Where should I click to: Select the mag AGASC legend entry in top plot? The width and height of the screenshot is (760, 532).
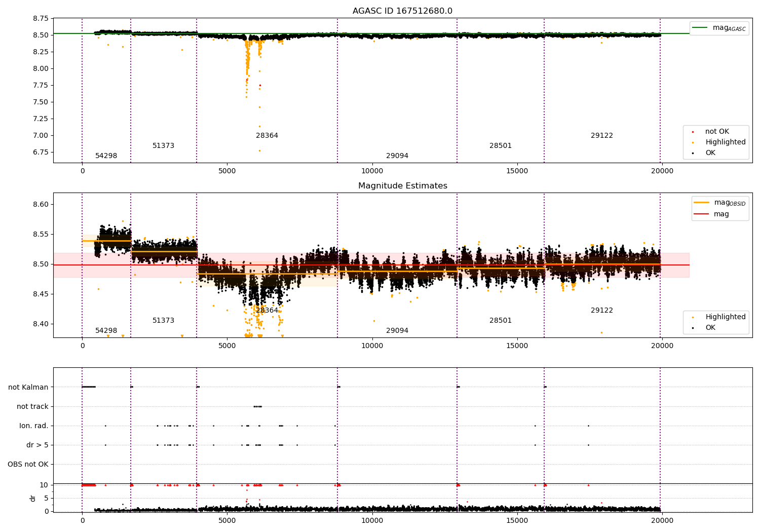(719, 28)
